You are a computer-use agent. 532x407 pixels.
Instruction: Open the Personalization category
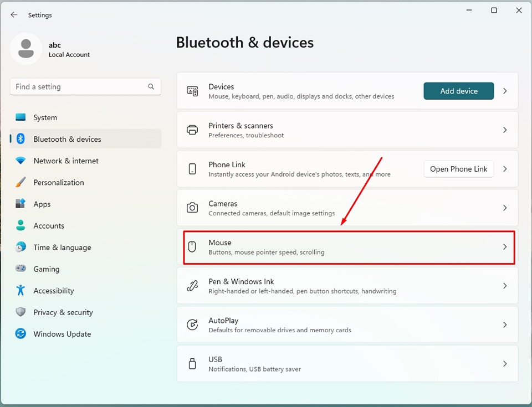(x=85, y=182)
